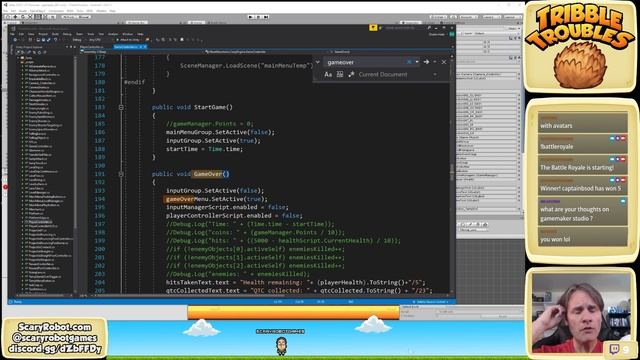
Task: Open the Debug configuration dropdown
Action: pyautogui.click(x=78, y=40)
